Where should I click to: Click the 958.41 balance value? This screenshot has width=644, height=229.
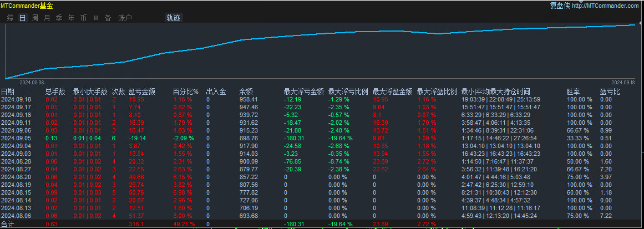point(249,99)
